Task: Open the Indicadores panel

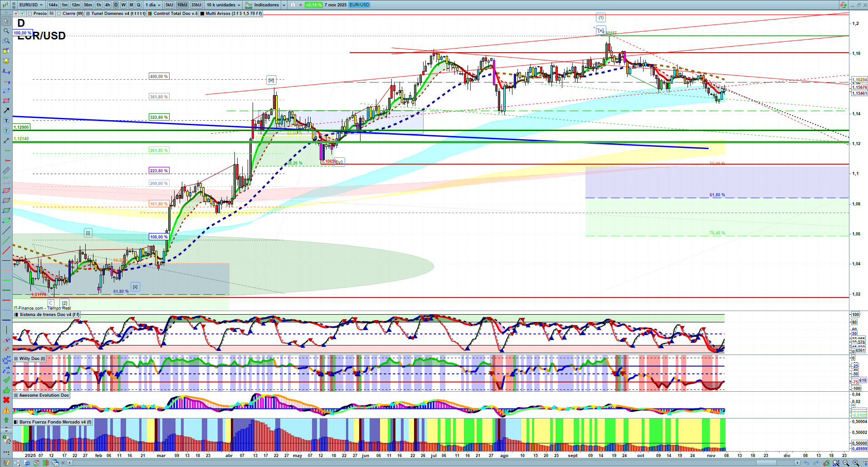Action: point(266,5)
